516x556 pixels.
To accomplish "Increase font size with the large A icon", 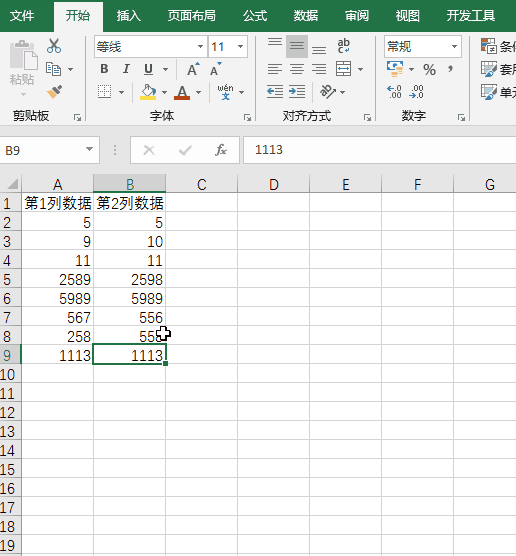I will coord(193,69).
